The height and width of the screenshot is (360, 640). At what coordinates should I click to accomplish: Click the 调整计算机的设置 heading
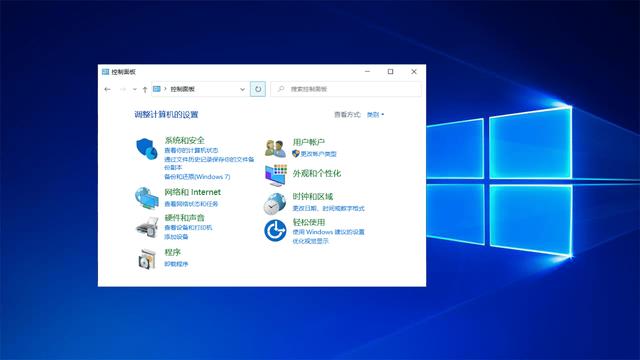tap(166, 115)
